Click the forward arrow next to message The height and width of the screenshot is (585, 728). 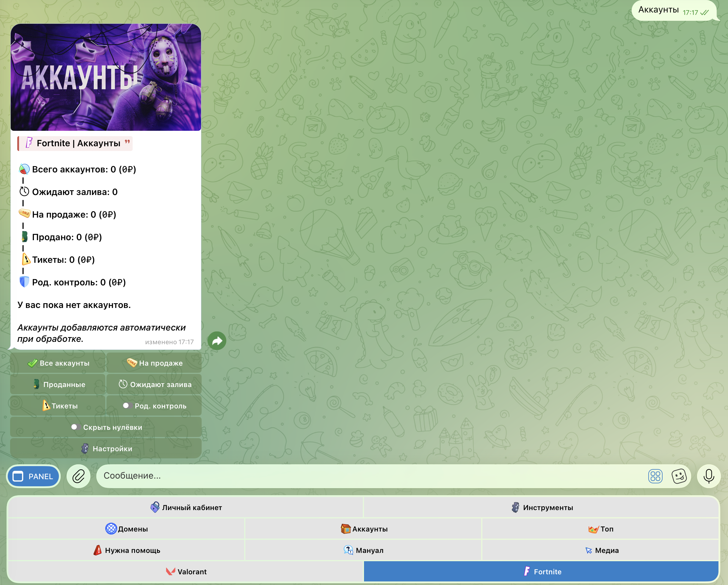pyautogui.click(x=217, y=341)
